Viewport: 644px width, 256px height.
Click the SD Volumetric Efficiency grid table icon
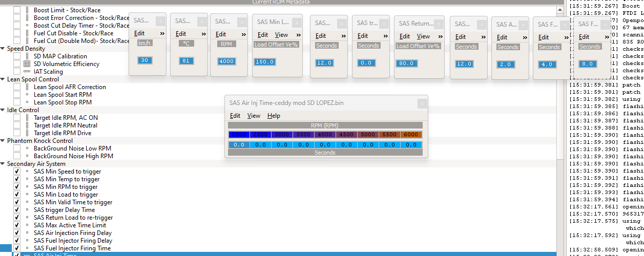(27, 64)
